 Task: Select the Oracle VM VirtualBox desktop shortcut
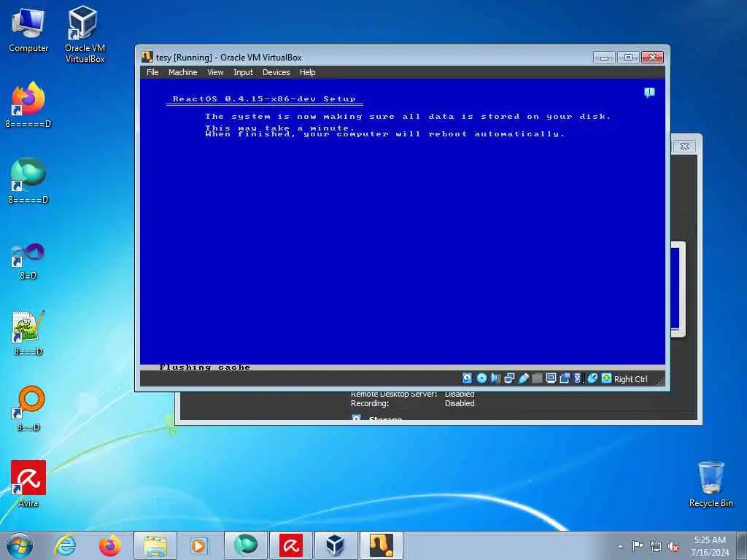85,34
